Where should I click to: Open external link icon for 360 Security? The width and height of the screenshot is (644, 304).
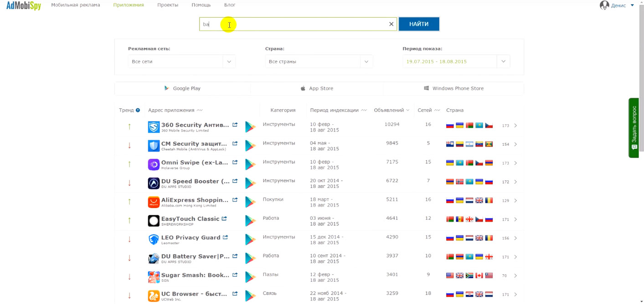click(235, 125)
